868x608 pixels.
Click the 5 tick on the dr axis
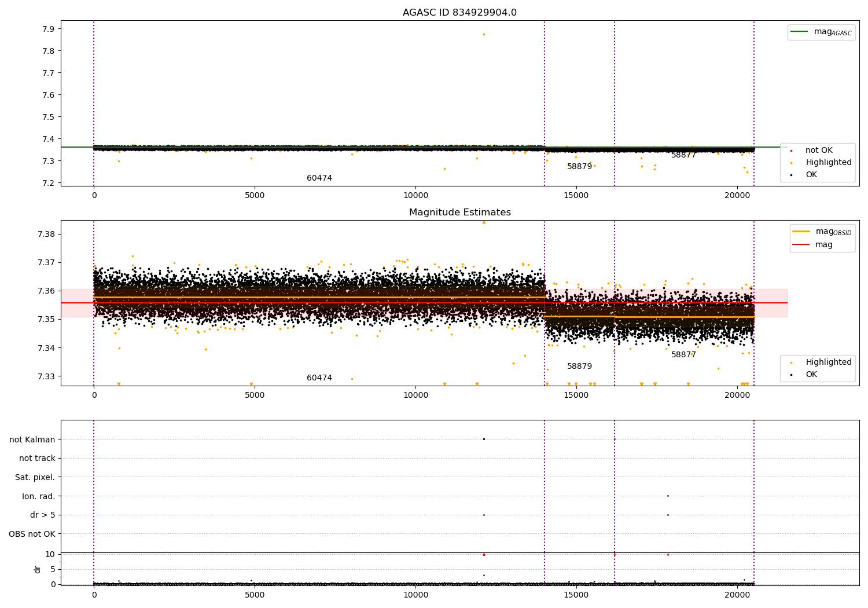[53, 569]
